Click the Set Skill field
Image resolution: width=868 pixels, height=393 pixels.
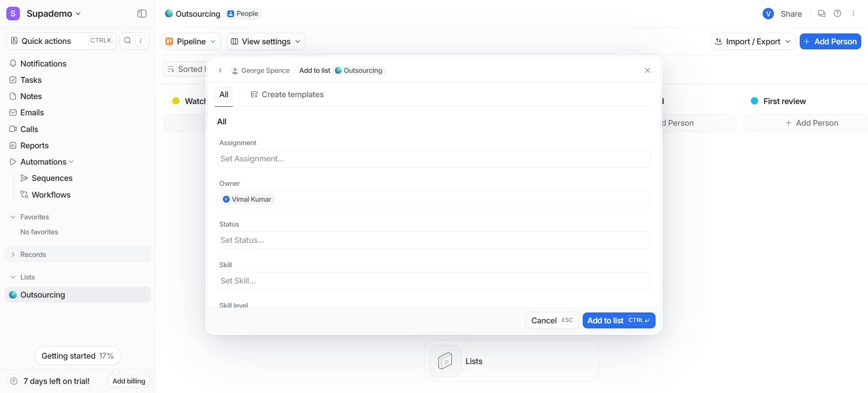coord(434,281)
